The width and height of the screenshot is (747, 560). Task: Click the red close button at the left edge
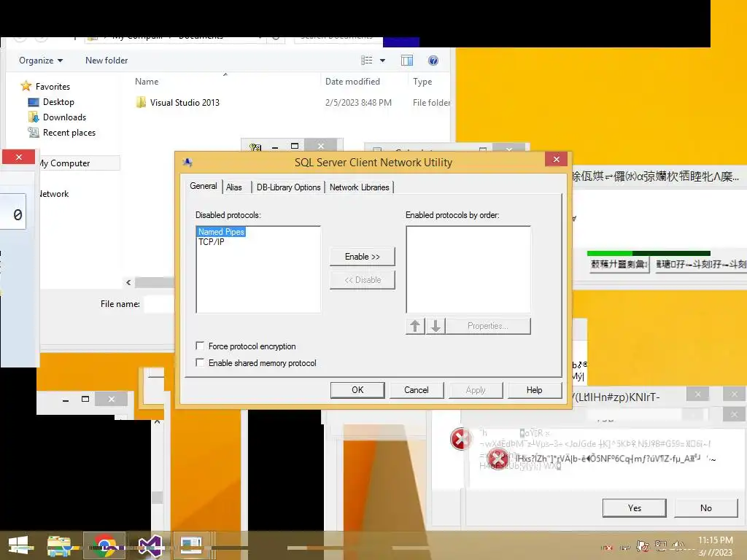click(18, 157)
